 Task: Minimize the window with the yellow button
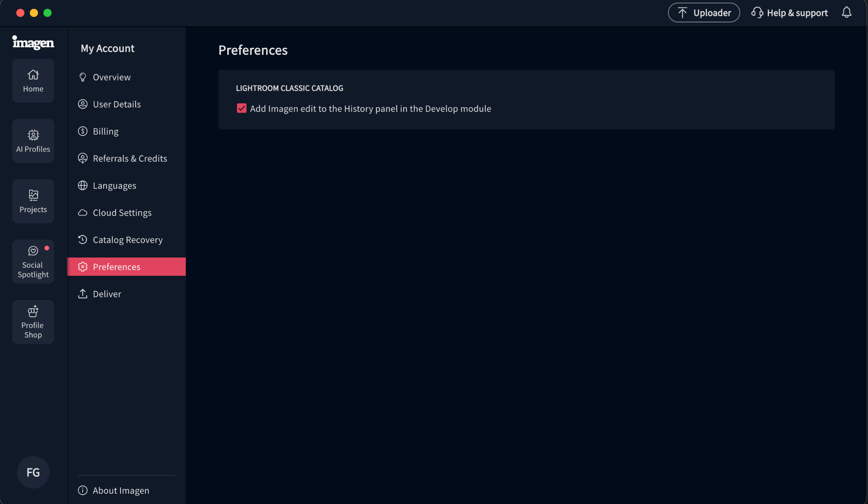(34, 13)
